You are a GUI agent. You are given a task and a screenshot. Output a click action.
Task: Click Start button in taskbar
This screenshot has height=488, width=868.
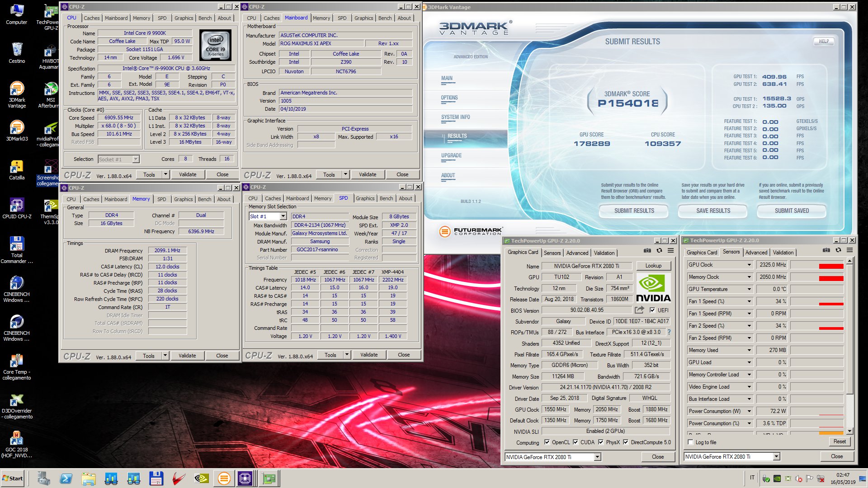coord(13,479)
